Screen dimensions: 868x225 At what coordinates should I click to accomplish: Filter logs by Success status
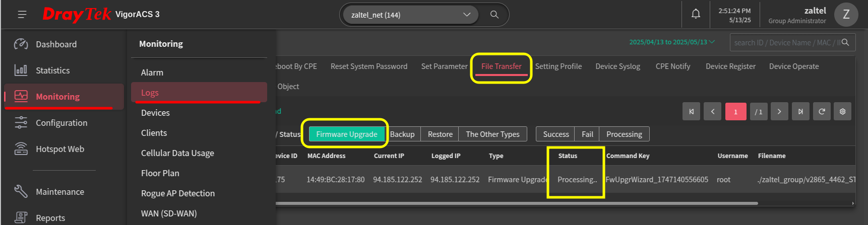(x=555, y=134)
